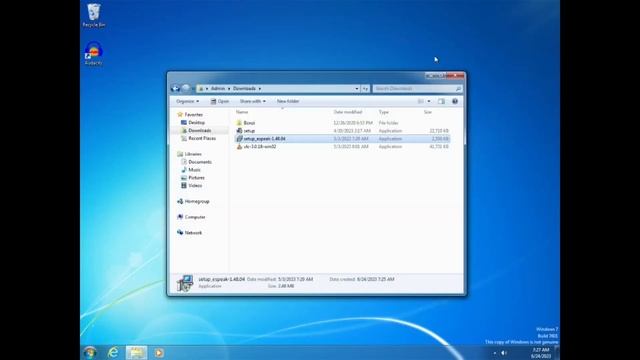The image size is (640, 360).
Task: Open Explorer help with question mark icon
Action: 455,101
